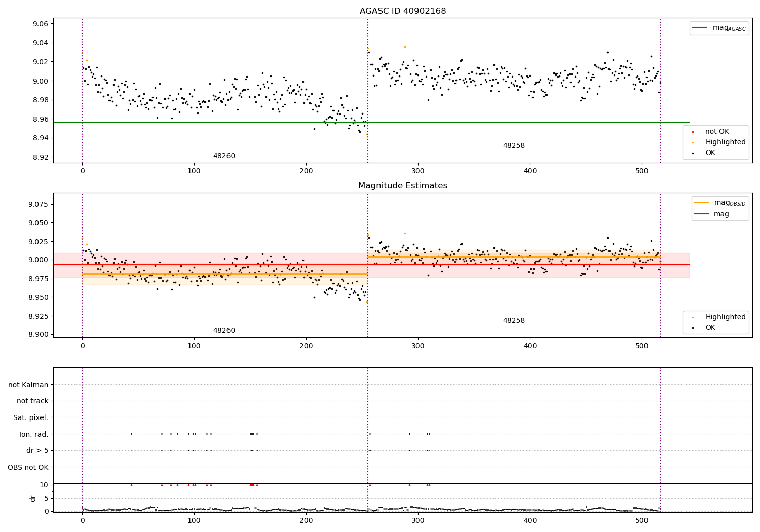Click the green line sample in the top legend

coord(701,28)
